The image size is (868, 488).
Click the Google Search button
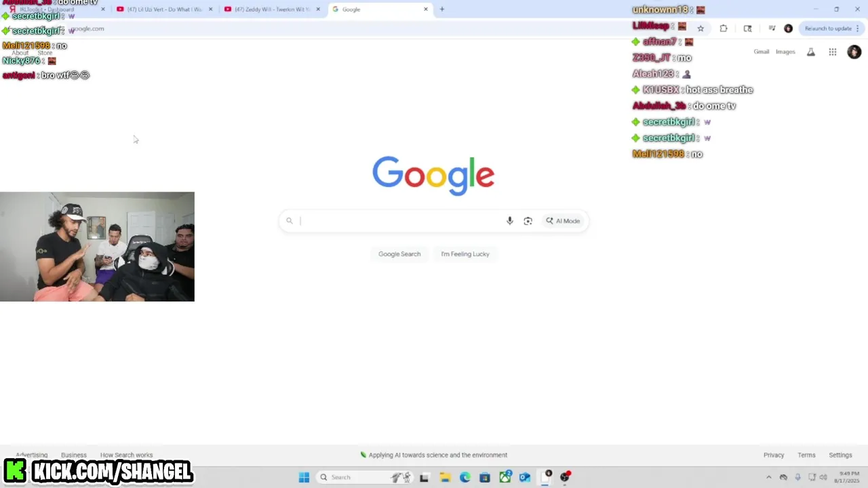point(399,254)
